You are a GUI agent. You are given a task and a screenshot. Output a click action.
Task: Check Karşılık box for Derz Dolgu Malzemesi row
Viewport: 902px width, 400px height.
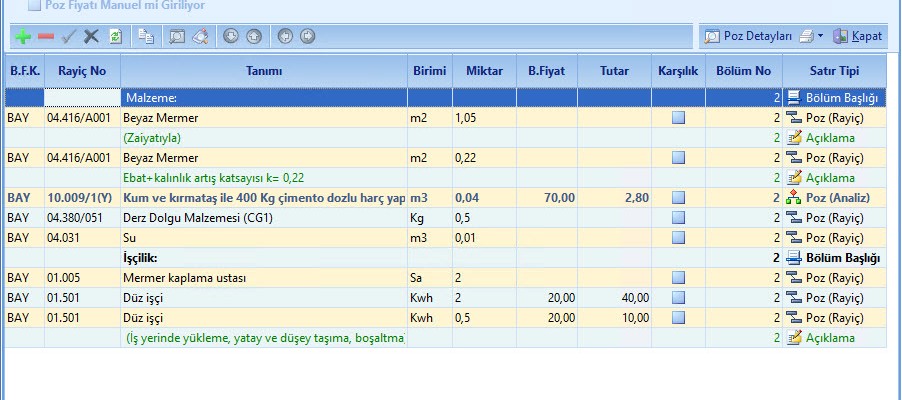pyautogui.click(x=679, y=218)
